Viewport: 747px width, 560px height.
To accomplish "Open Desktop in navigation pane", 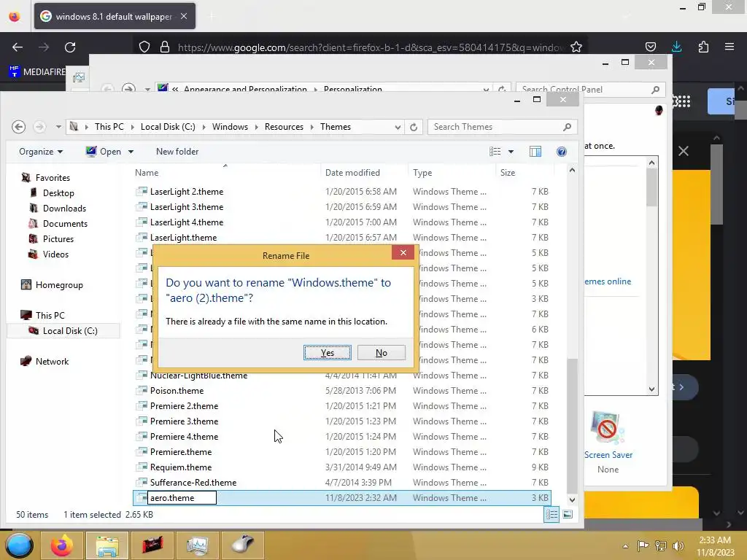I will point(58,192).
